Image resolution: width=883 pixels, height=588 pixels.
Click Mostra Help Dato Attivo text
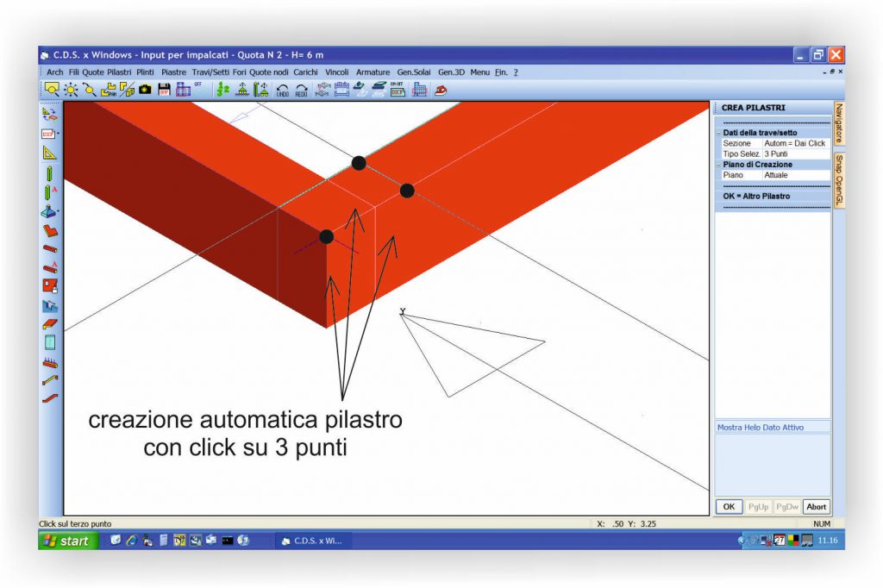coord(761,428)
